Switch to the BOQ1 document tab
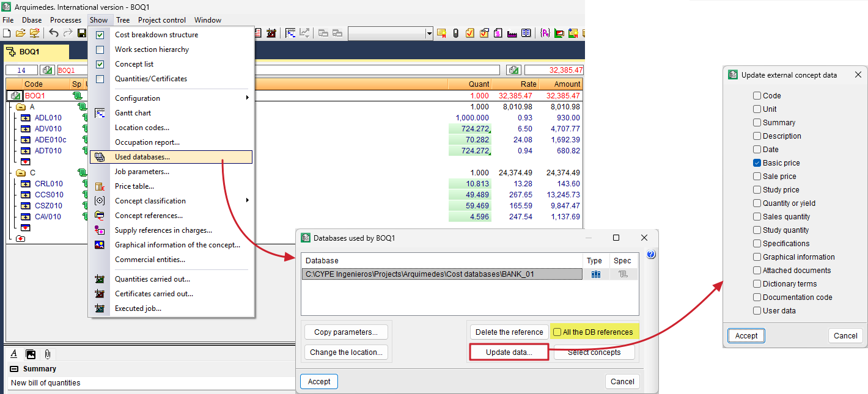 pos(36,52)
